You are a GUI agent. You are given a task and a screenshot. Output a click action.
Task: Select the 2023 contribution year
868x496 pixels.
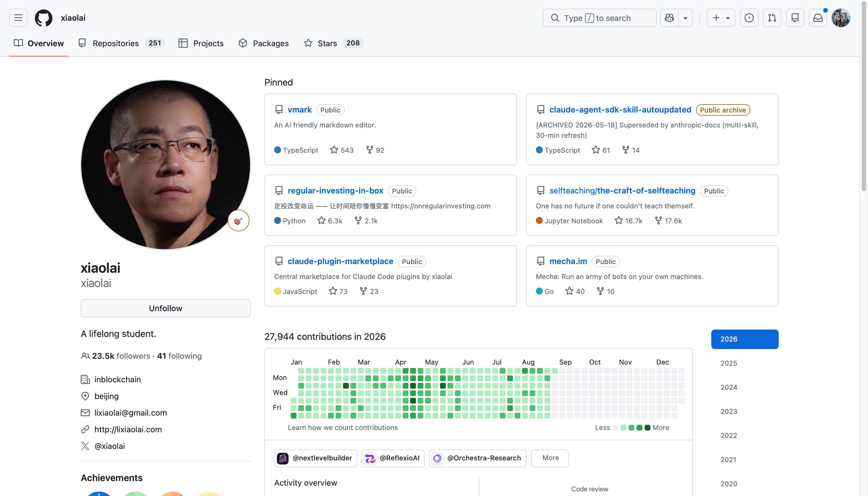pyautogui.click(x=745, y=412)
